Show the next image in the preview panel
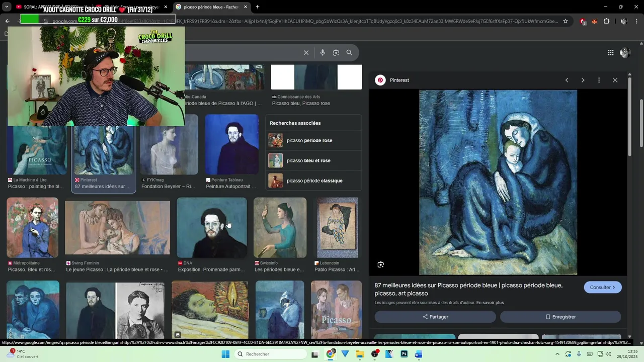The width and height of the screenshot is (644, 362). (x=583, y=80)
